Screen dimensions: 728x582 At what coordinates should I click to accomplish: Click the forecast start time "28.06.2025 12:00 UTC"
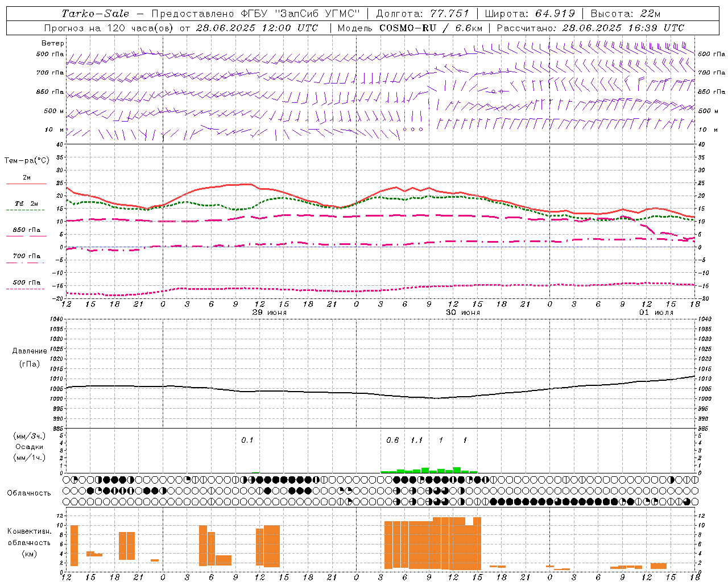pyautogui.click(x=257, y=28)
